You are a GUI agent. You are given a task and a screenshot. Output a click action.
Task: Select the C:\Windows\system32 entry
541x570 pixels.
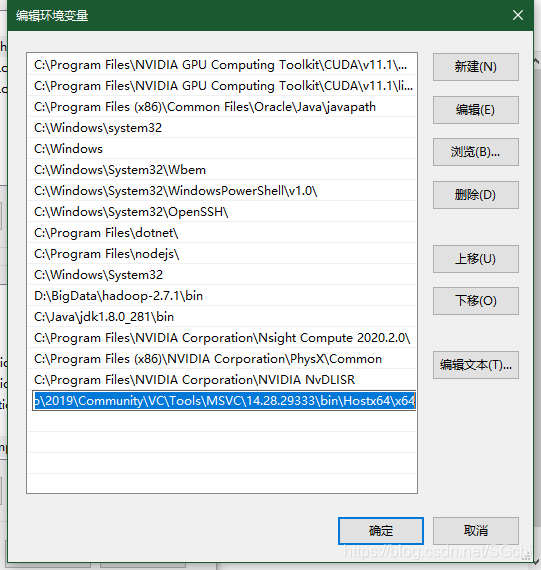[x=222, y=128]
